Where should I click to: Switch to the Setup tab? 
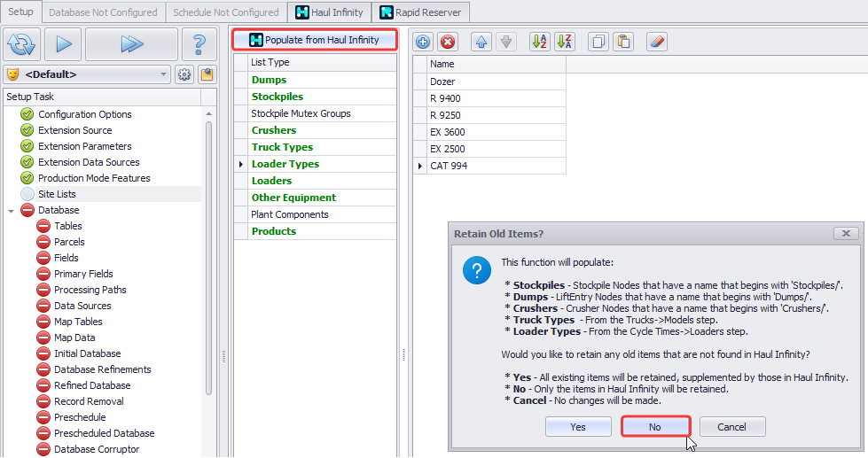coord(20,12)
